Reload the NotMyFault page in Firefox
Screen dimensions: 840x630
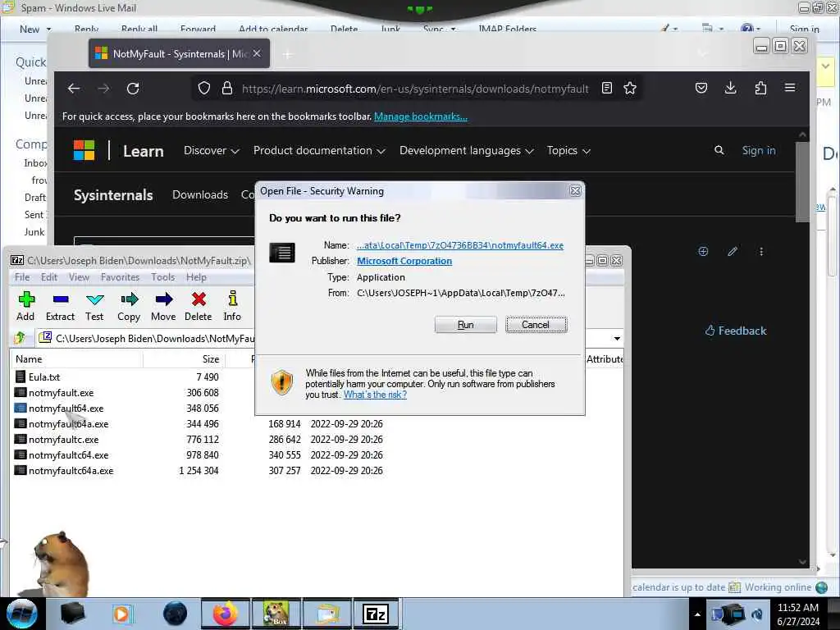click(133, 89)
